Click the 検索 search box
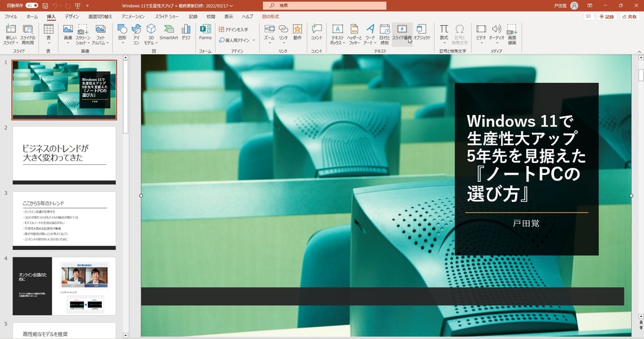Screen dimensions: 644x339 [x=325, y=5]
